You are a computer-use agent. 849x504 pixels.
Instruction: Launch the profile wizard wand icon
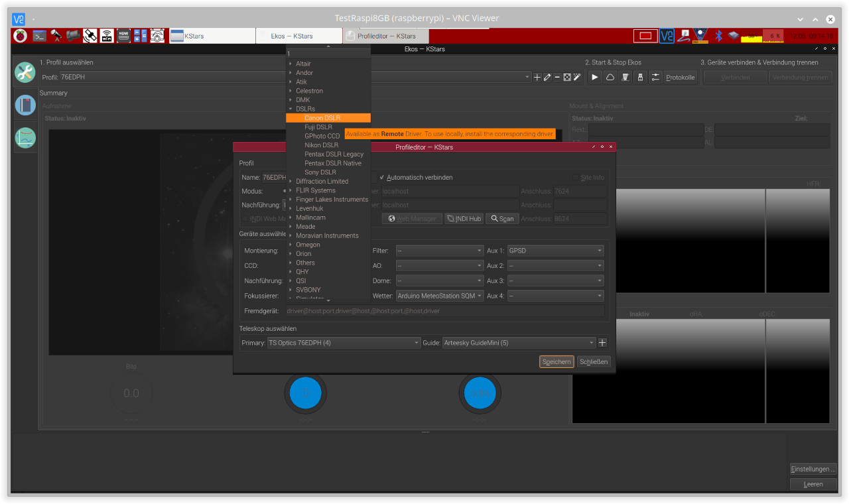click(x=577, y=78)
